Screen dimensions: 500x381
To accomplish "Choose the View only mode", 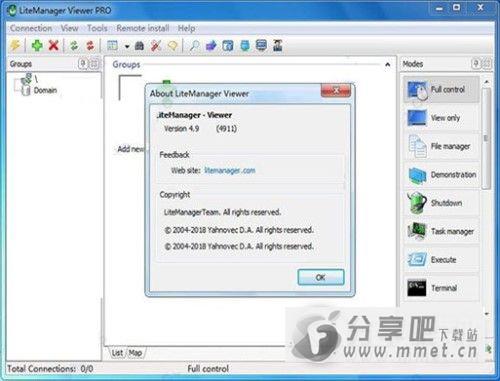I will (441, 118).
